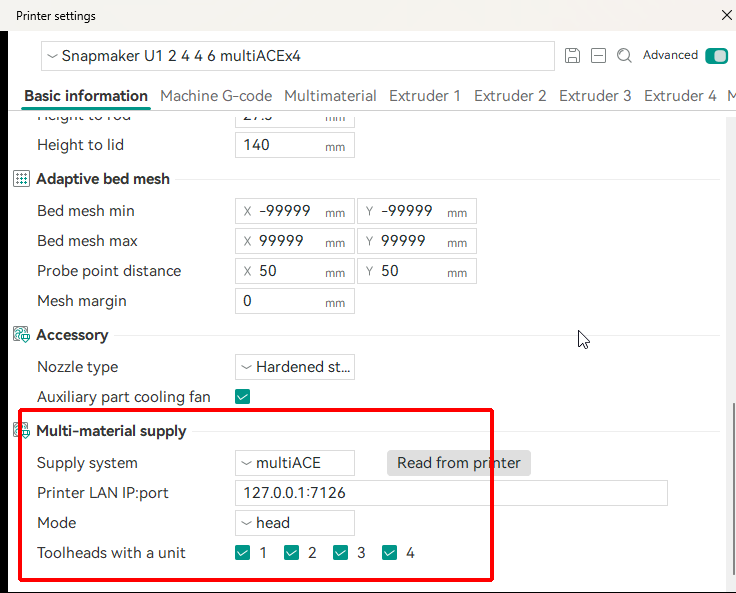This screenshot has height=593, width=736.
Task: Open the Nozzle type dropdown
Action: pyautogui.click(x=295, y=367)
